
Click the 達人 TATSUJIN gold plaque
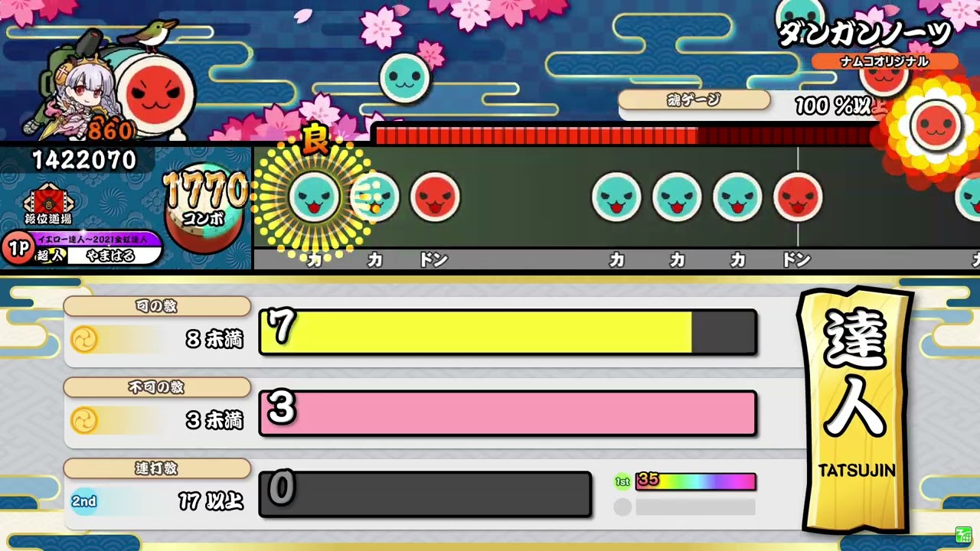[x=856, y=409]
